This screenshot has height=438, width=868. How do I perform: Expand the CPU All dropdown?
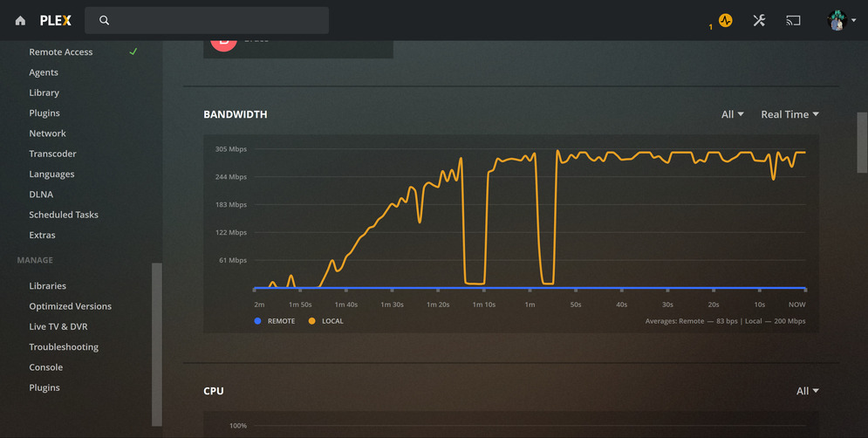point(807,392)
